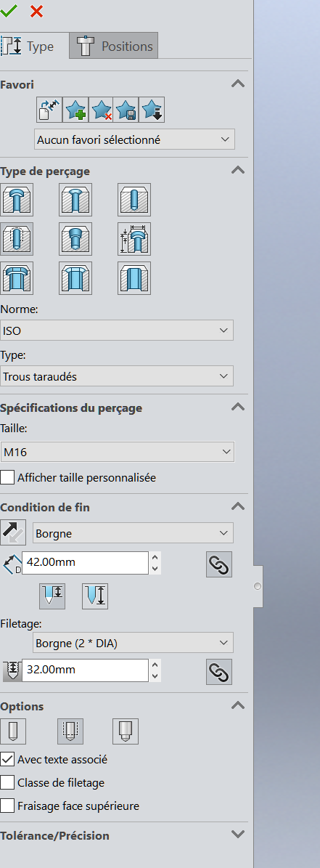Enable Classe de filetage checkbox
Screen dimensions: 320x868
7,783
